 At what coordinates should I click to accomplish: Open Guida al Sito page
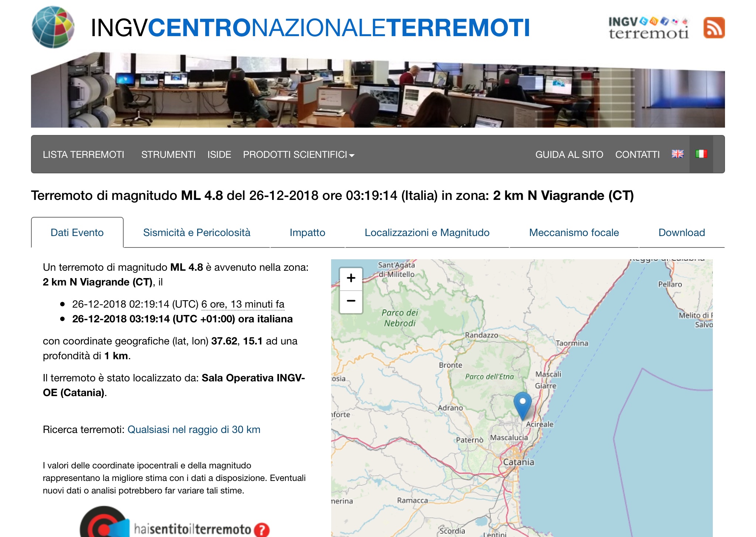[x=569, y=155]
